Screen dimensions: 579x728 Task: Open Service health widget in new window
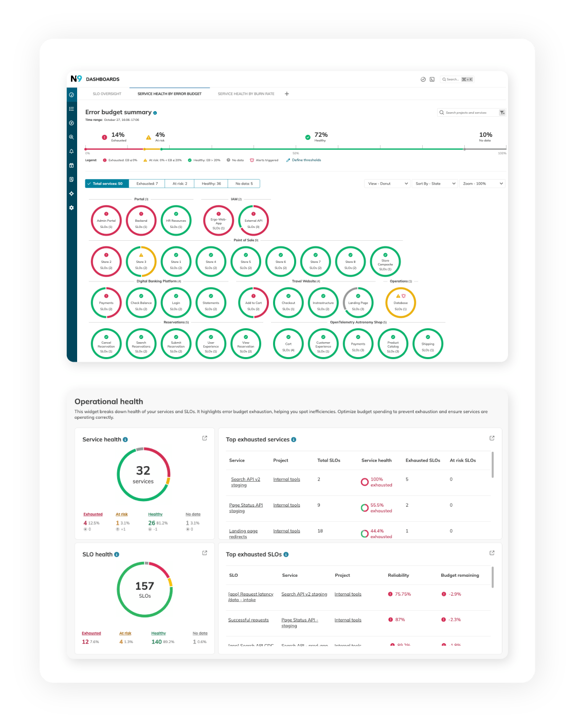pos(205,438)
